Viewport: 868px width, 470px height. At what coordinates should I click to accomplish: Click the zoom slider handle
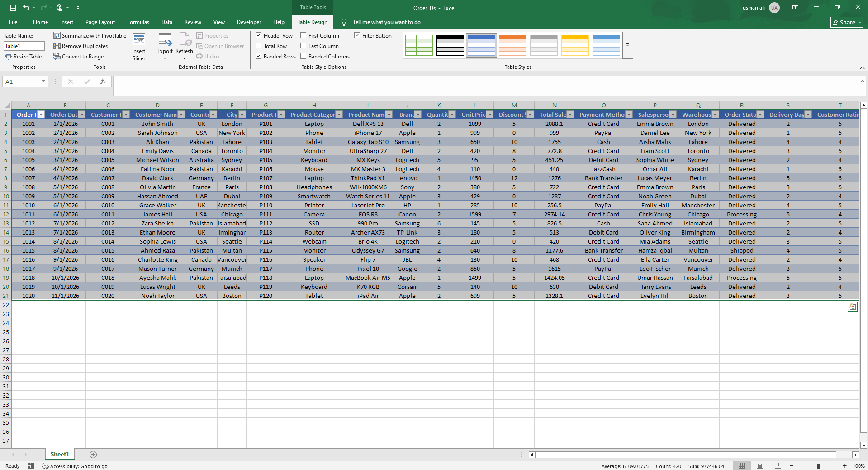(x=818, y=465)
